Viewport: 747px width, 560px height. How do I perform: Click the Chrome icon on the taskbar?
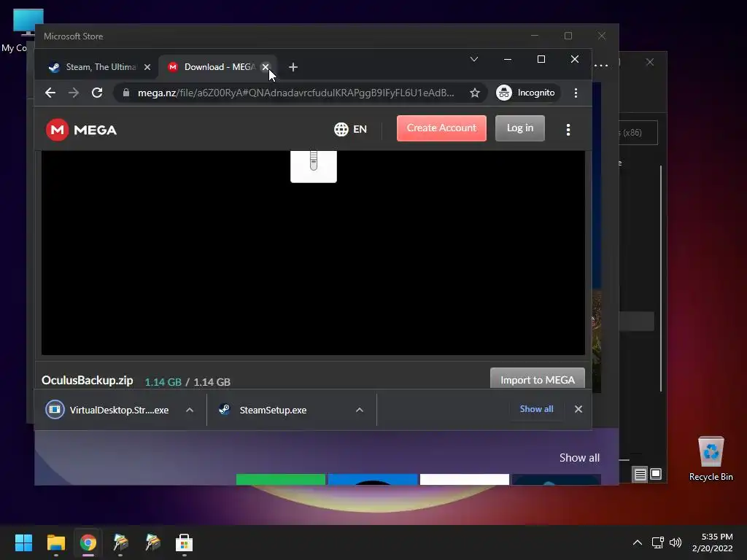click(88, 542)
